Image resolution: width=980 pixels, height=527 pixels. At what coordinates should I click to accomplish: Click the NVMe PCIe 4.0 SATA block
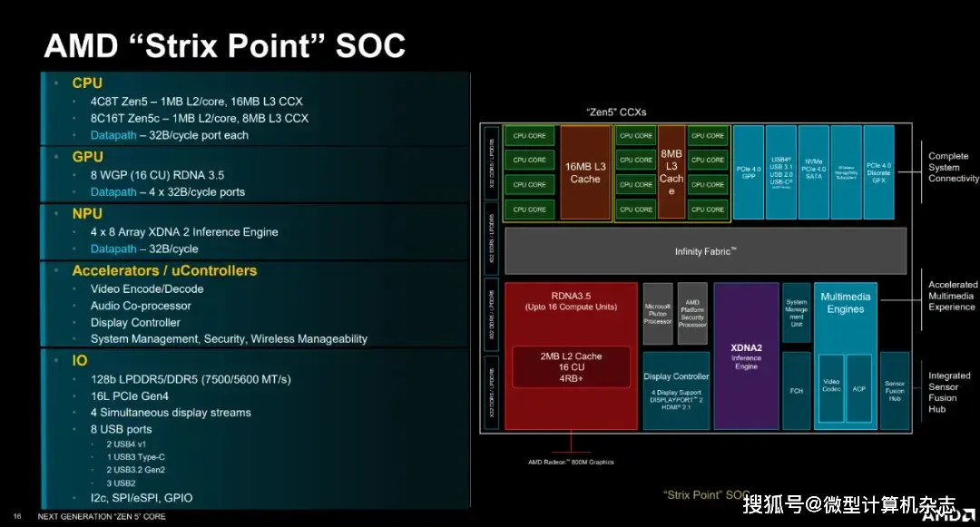tap(814, 172)
